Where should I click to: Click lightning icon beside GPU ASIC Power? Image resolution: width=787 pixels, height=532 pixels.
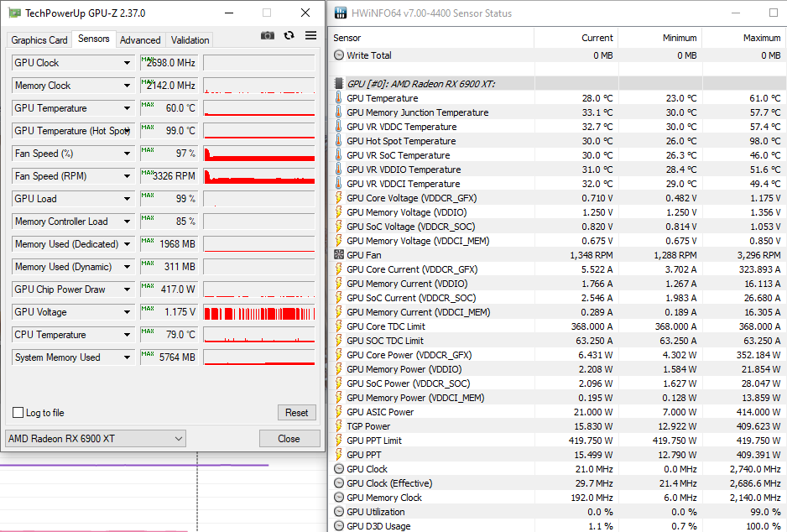coord(339,411)
